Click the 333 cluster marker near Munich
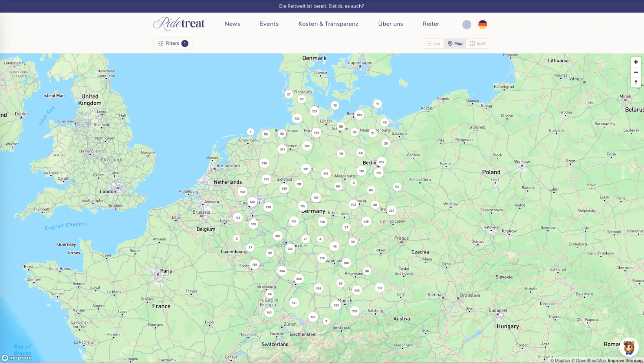The image size is (644, 363). (x=336, y=305)
